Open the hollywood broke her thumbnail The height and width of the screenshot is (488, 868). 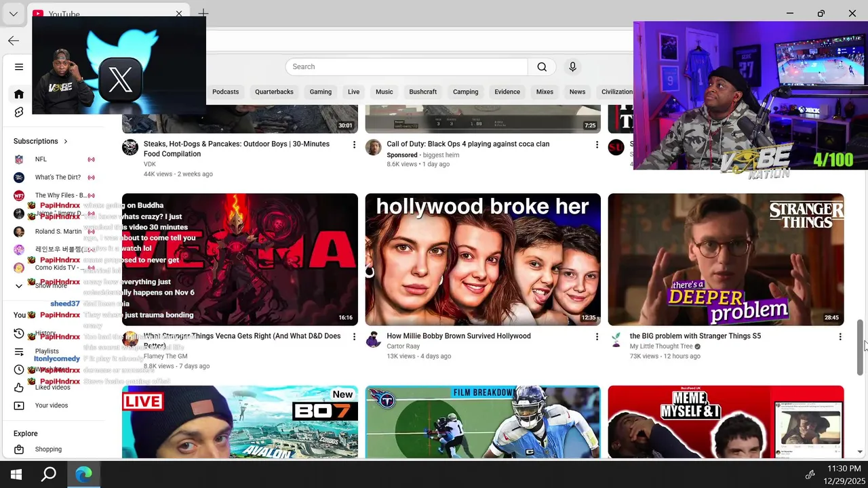[483, 260]
